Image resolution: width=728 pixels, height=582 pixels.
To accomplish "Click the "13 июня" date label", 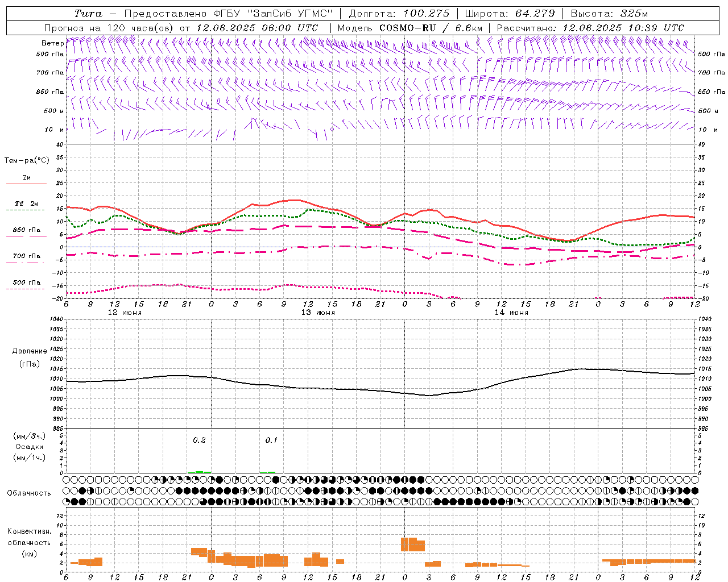I will (x=318, y=313).
